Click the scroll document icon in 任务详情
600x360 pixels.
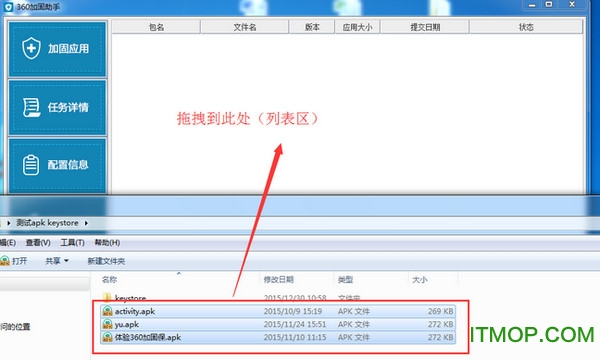31,107
